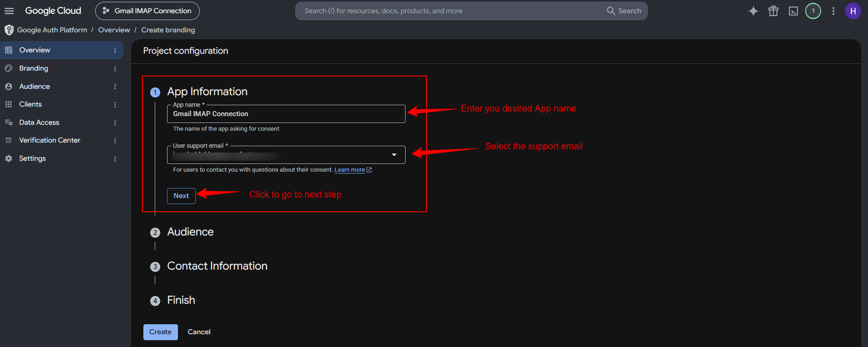868x347 pixels.
Task: Click the Project configuration heading
Action: point(186,51)
